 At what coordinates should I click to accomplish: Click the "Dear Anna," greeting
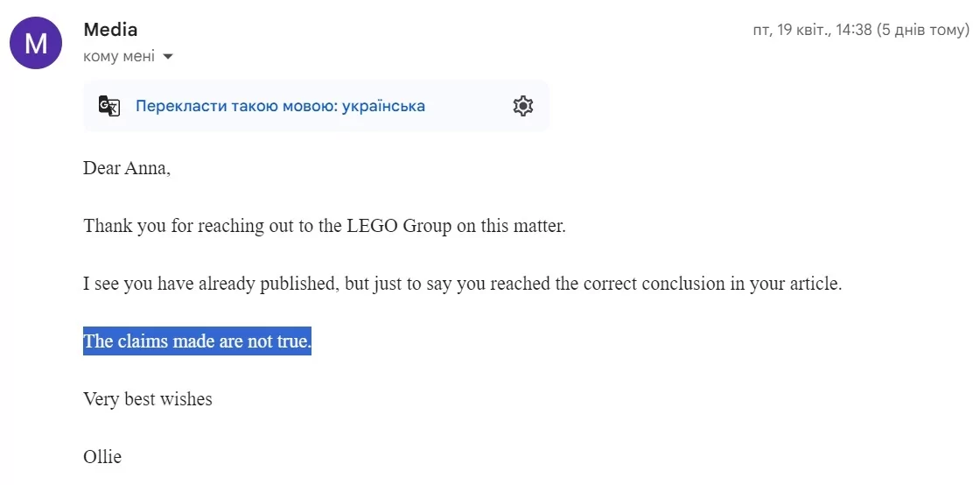(x=127, y=169)
